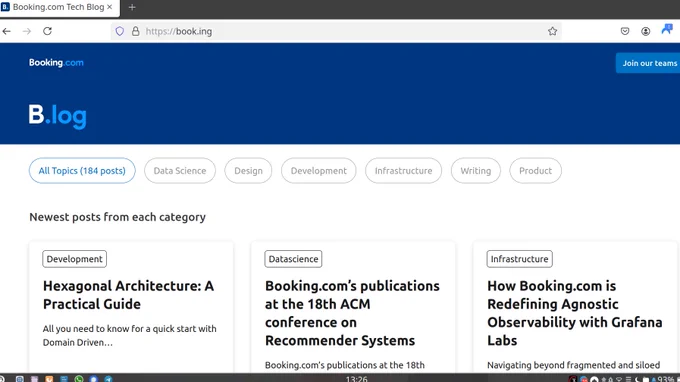680x382 pixels.
Task: Filter posts by Data Science
Action: click(180, 171)
